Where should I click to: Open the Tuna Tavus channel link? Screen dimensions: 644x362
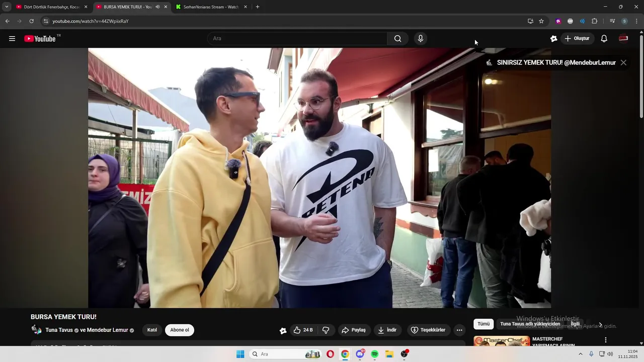[59, 330]
